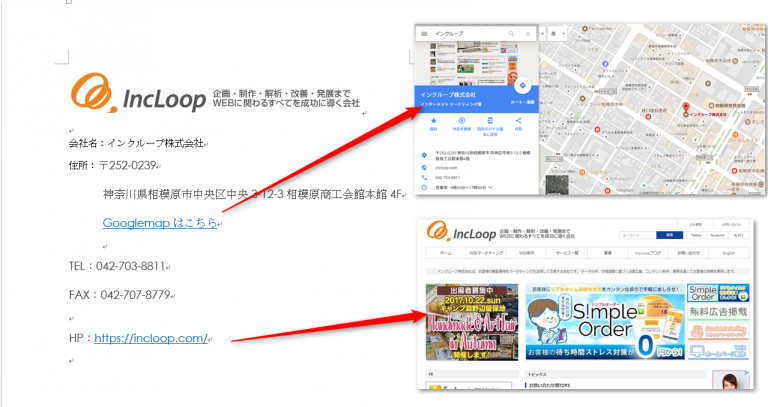Click the Twitter button on the IncLoop site

(x=696, y=235)
